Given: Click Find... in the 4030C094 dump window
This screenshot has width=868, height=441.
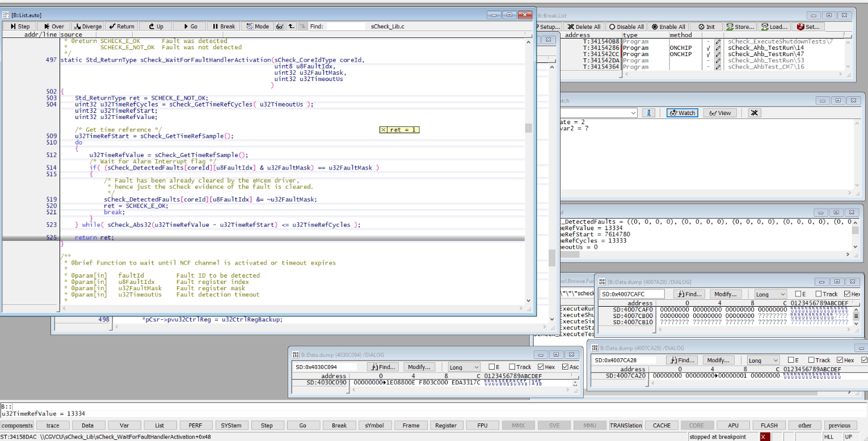Looking at the screenshot, I should 384,367.
